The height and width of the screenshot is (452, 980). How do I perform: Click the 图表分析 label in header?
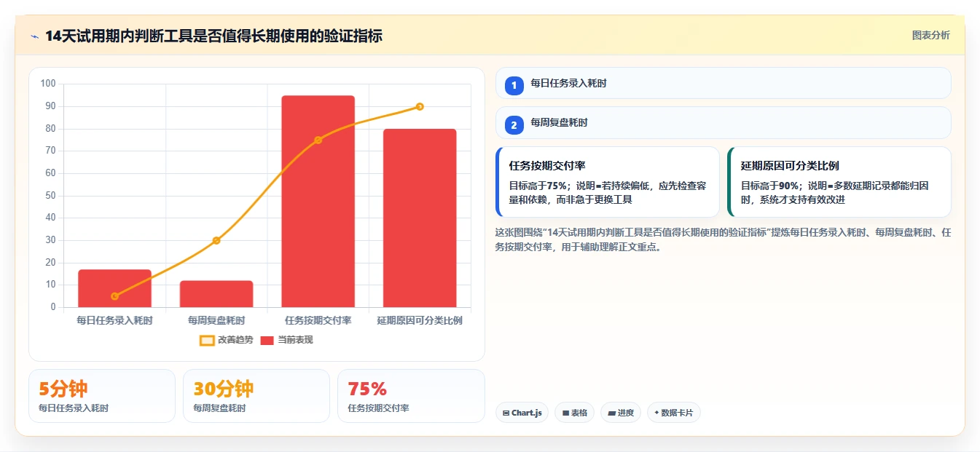point(931,35)
